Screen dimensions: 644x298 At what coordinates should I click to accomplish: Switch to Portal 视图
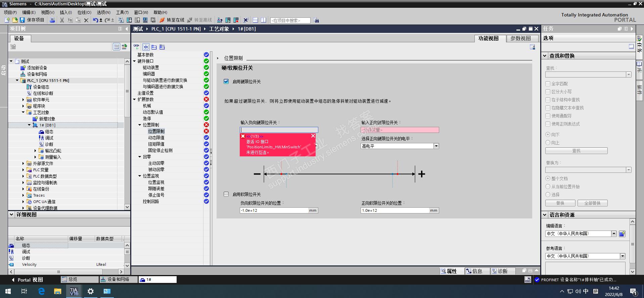coord(27,280)
